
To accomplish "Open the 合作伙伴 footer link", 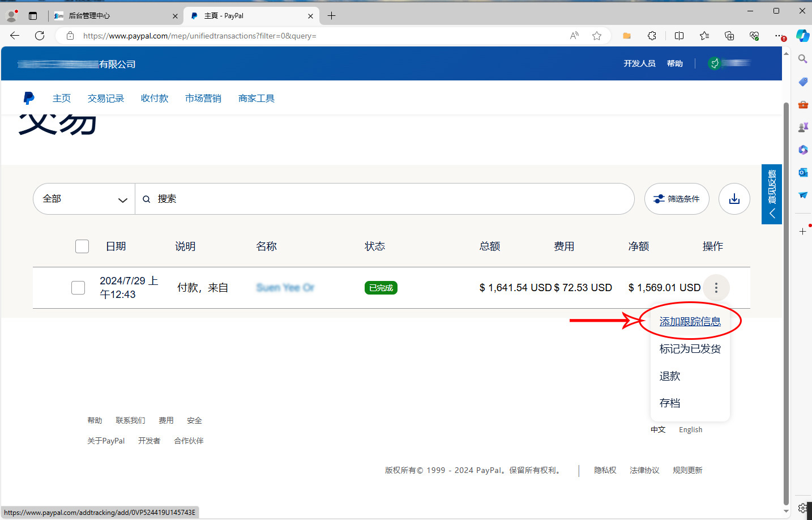I will tap(189, 441).
